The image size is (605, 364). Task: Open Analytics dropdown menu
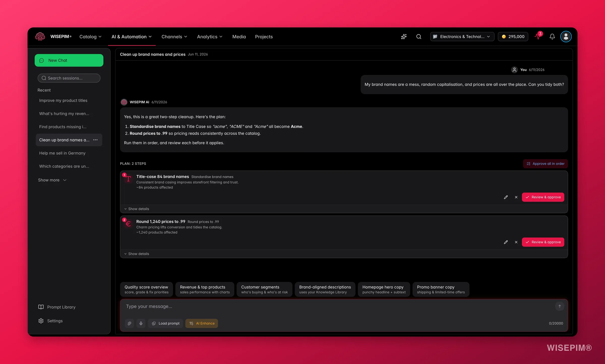coord(209,37)
